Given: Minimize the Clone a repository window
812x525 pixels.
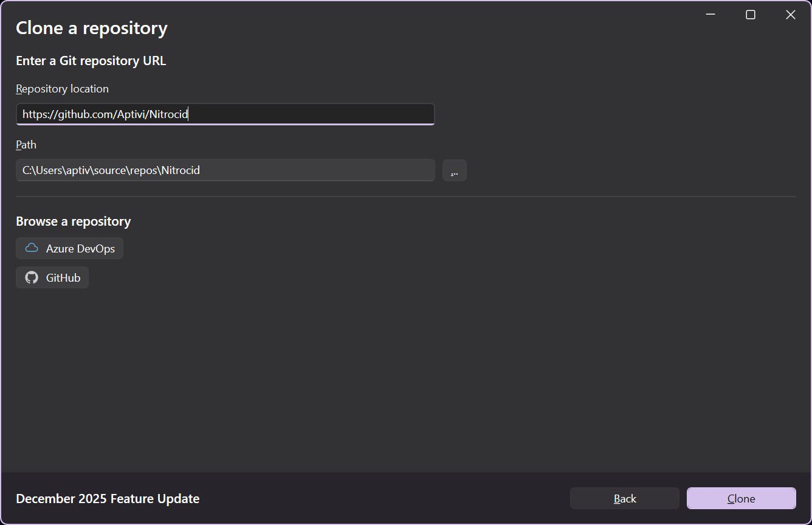Looking at the screenshot, I should (x=710, y=15).
